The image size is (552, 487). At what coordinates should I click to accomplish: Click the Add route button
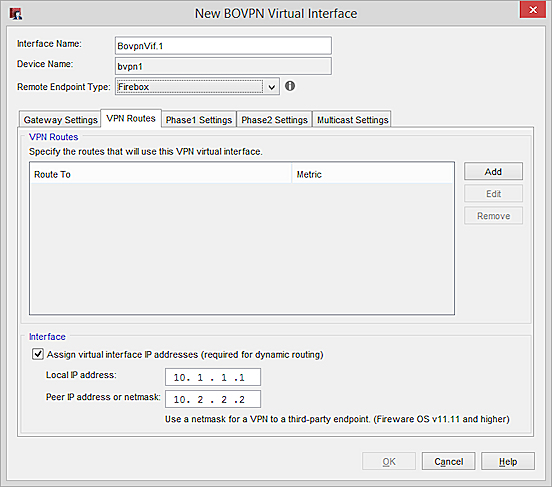click(493, 171)
